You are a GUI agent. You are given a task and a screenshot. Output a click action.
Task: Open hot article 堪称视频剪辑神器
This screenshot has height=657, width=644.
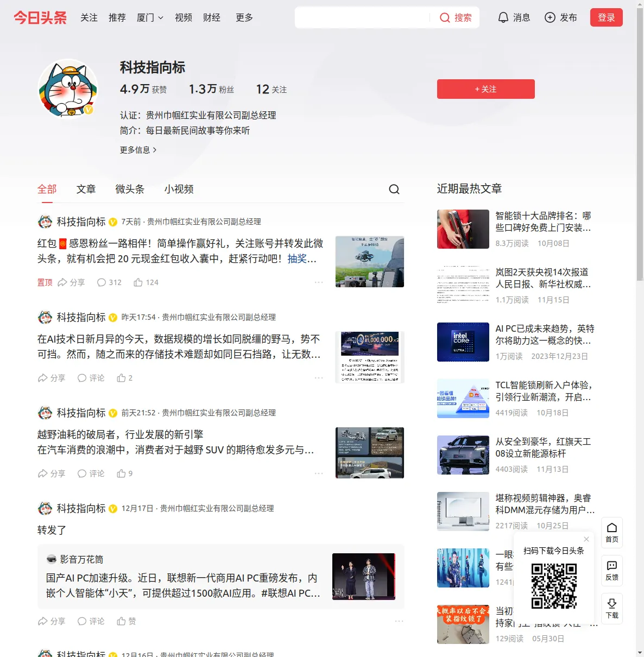545,504
